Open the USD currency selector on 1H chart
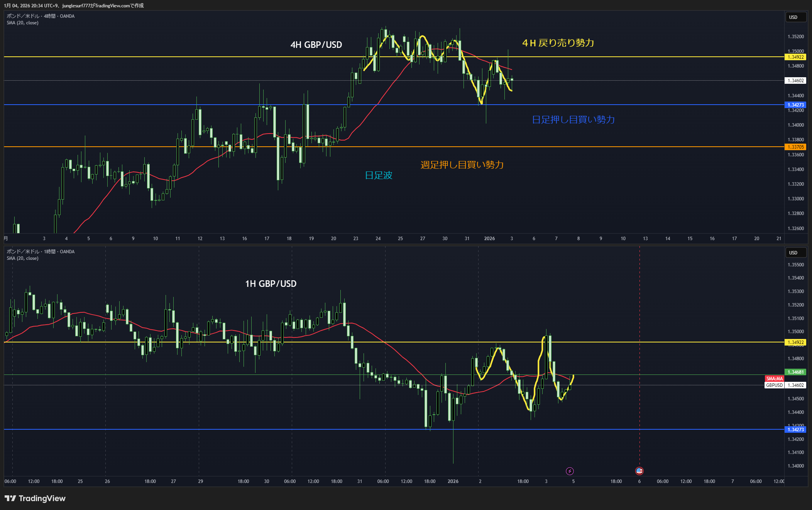The height and width of the screenshot is (510, 812). click(x=795, y=252)
